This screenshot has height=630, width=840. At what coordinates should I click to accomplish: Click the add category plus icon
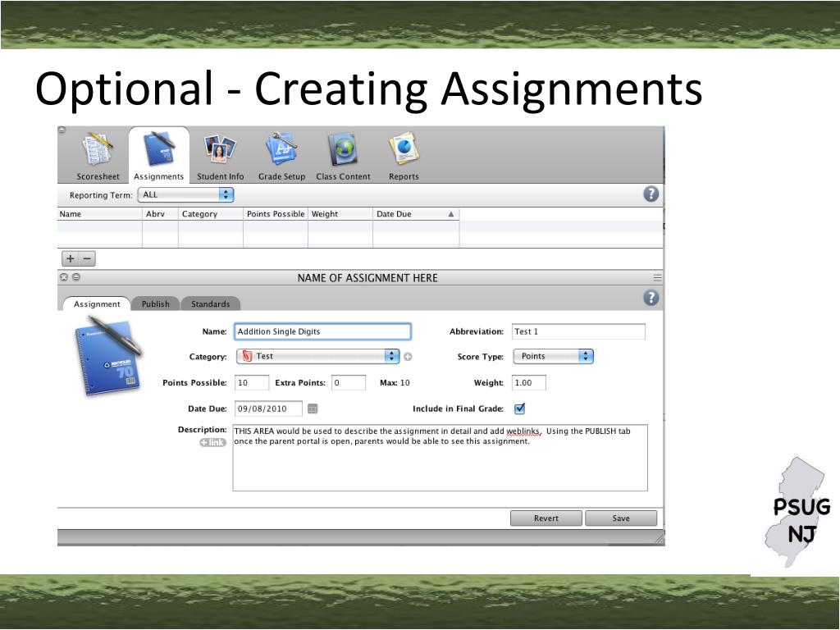pyautogui.click(x=408, y=357)
